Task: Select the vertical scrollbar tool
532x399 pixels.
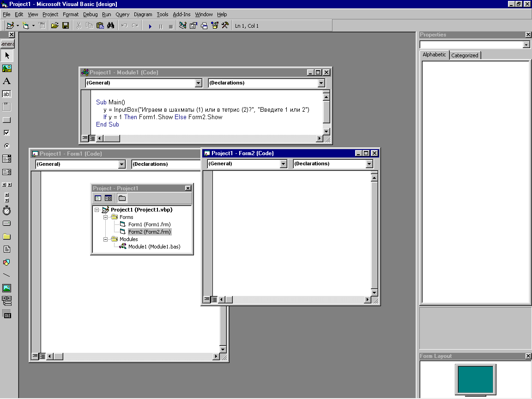Action: pyautogui.click(x=7, y=198)
